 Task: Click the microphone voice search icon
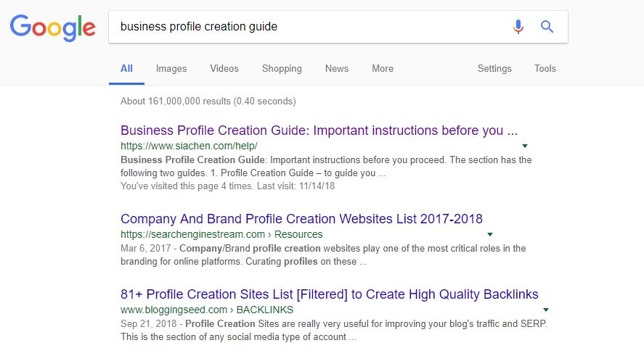(518, 27)
